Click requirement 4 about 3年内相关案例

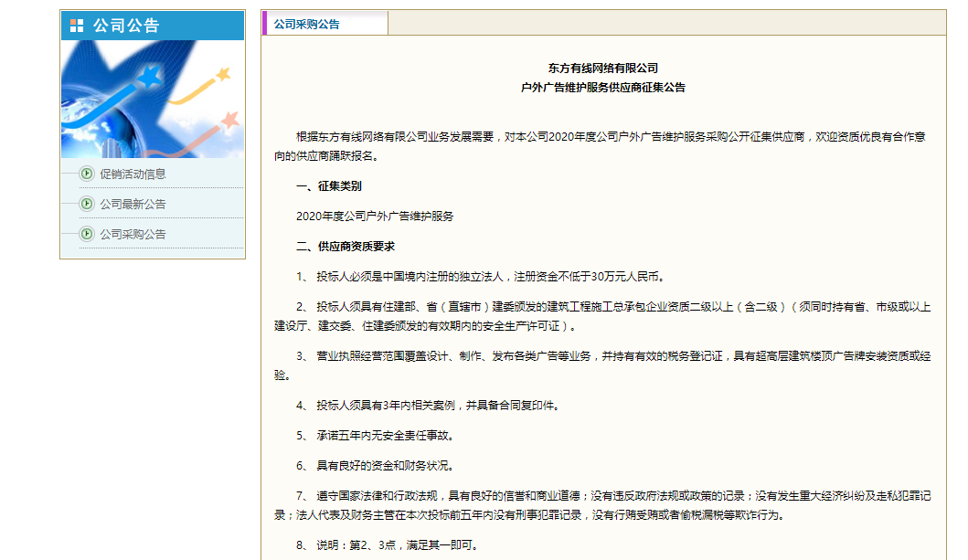[429, 406]
